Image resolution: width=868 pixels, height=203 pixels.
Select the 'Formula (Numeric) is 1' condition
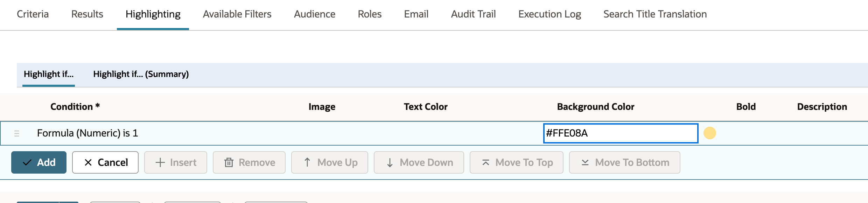click(87, 133)
